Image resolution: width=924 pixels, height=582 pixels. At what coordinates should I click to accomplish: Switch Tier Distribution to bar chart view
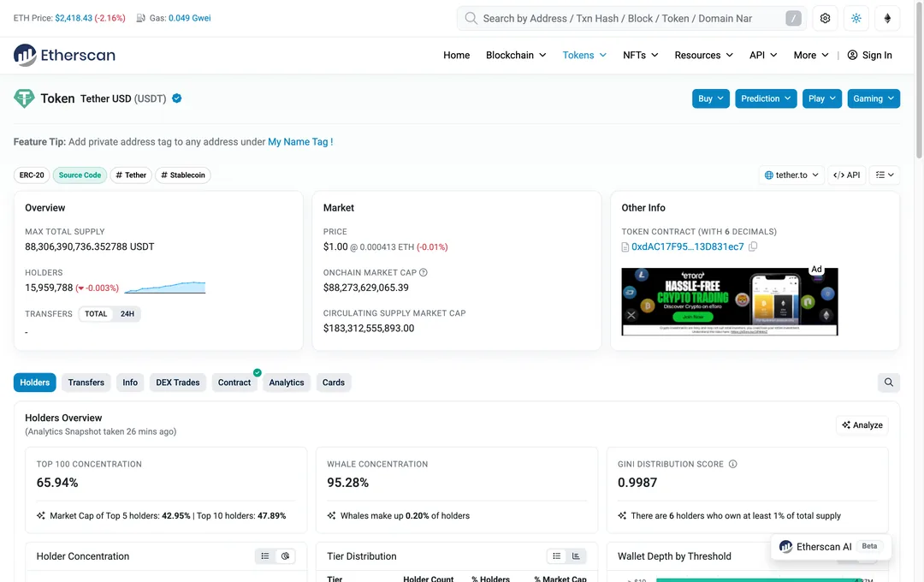(x=576, y=556)
